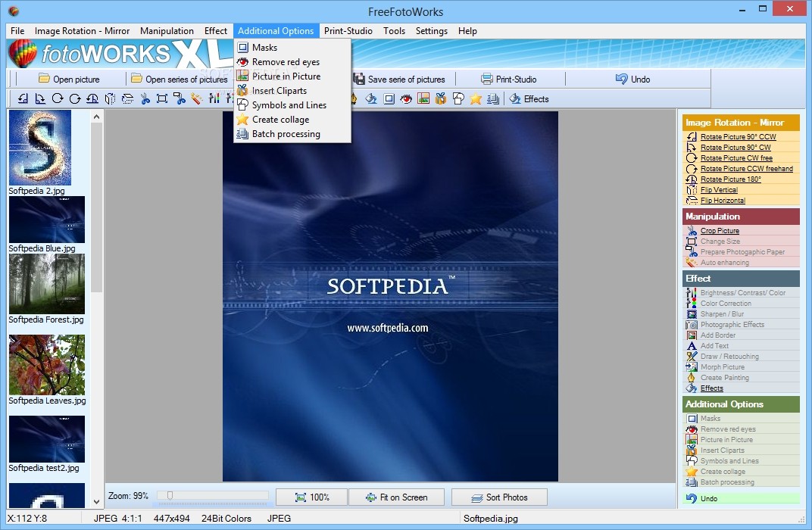Select the toolbar Rotate CCW freehand icon

pyautogui.click(x=75, y=99)
